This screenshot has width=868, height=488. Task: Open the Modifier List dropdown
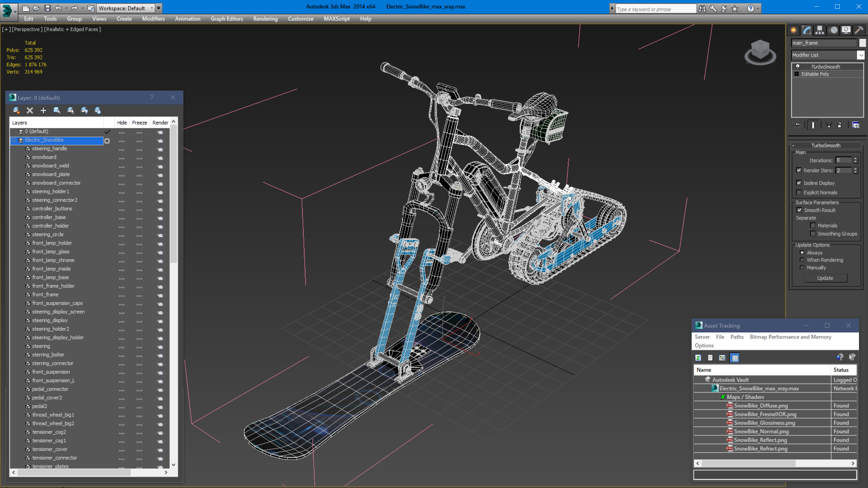click(861, 55)
